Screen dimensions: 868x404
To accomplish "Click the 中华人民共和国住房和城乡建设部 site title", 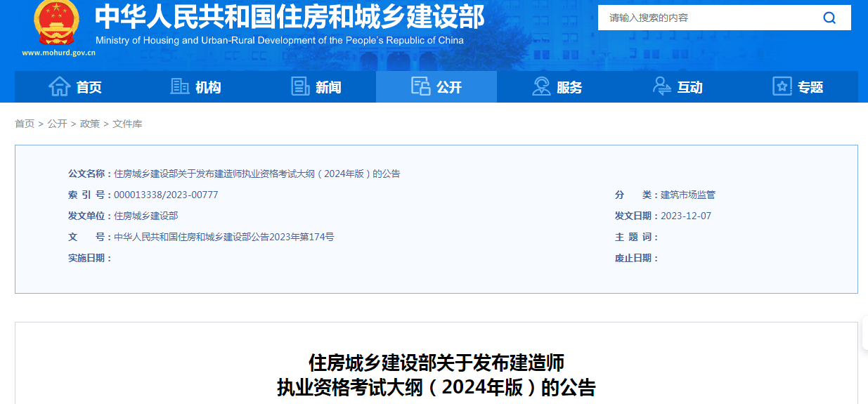I will click(x=290, y=17).
